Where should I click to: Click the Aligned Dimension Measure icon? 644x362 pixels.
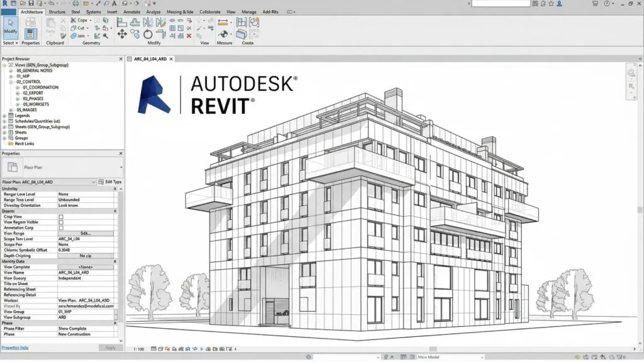coord(223,22)
